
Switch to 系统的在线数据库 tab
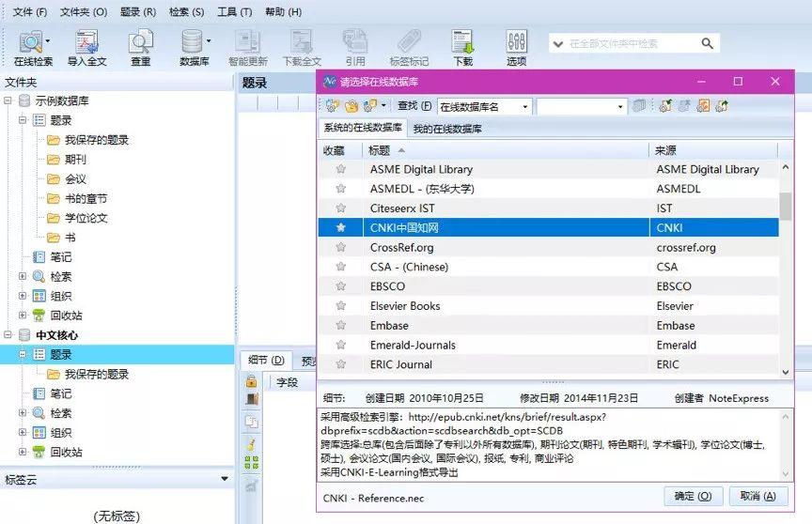363,128
